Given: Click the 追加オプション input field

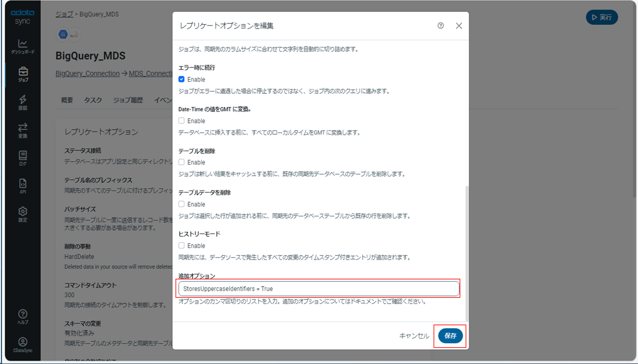Looking at the screenshot, I should coord(319,289).
